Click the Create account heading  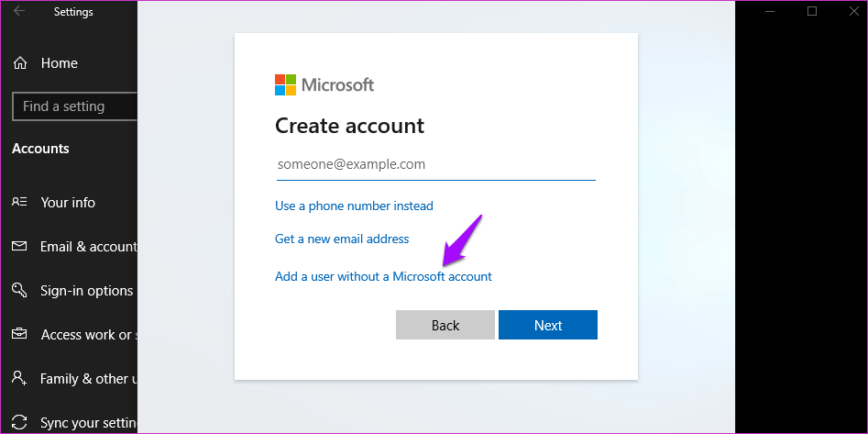pos(349,126)
